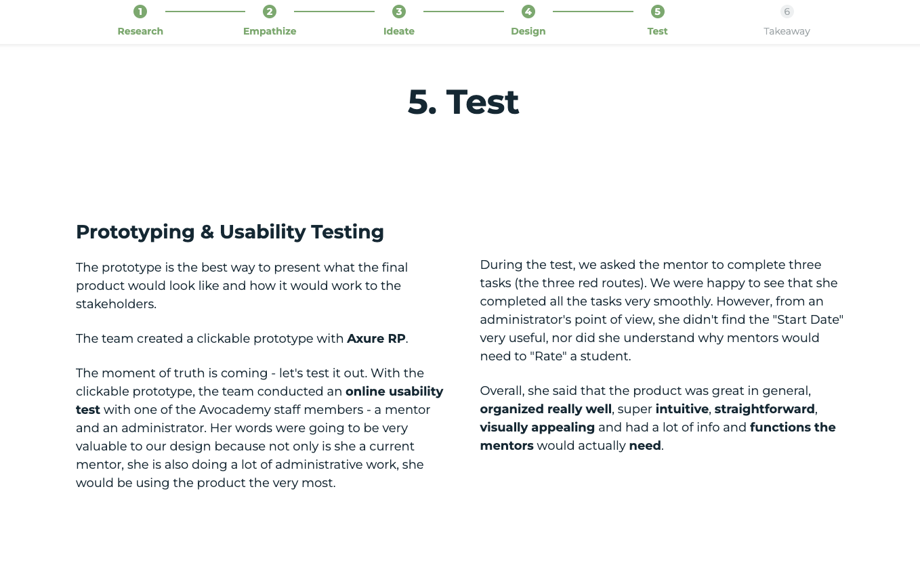Click the bolded 'online usability test' phrase
The image size is (920, 588).
[x=395, y=392]
